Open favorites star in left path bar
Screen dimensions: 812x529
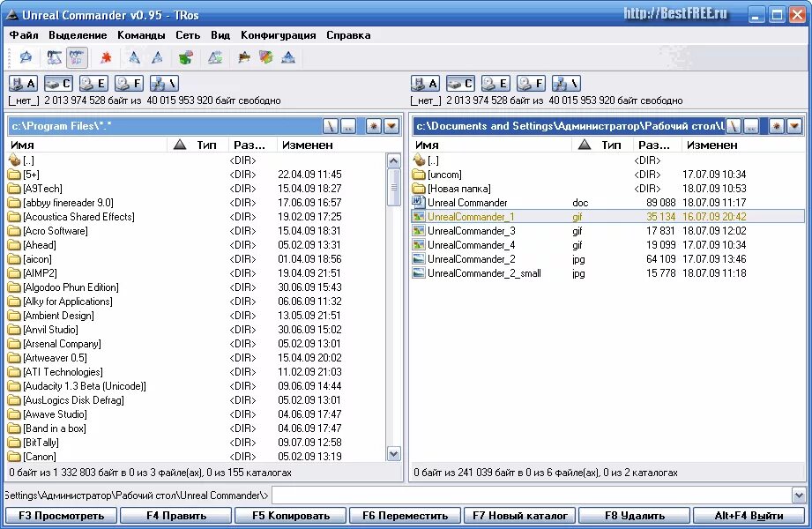click(373, 126)
